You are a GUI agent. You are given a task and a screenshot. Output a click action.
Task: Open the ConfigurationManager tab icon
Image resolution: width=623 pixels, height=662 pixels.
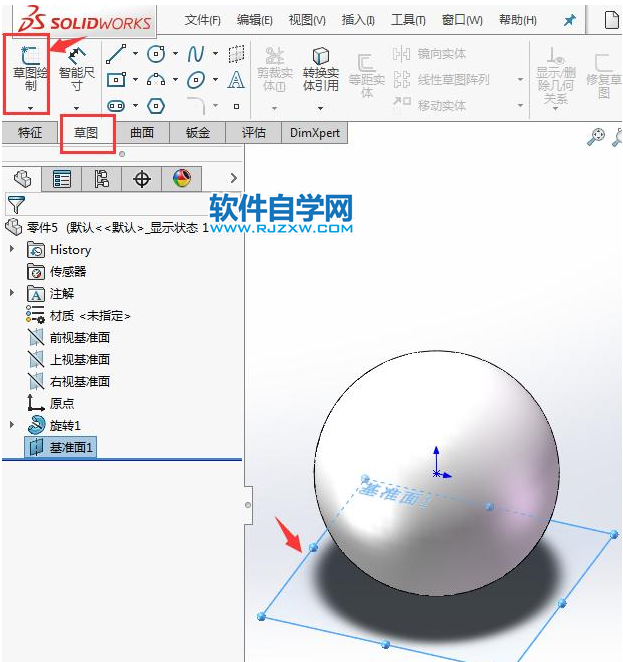(x=101, y=179)
